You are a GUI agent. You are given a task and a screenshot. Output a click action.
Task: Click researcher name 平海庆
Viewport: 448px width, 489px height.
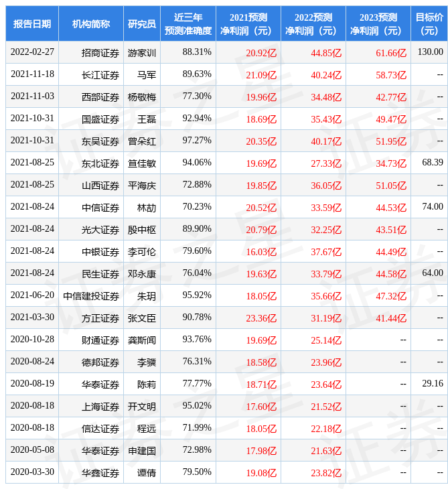point(142,186)
